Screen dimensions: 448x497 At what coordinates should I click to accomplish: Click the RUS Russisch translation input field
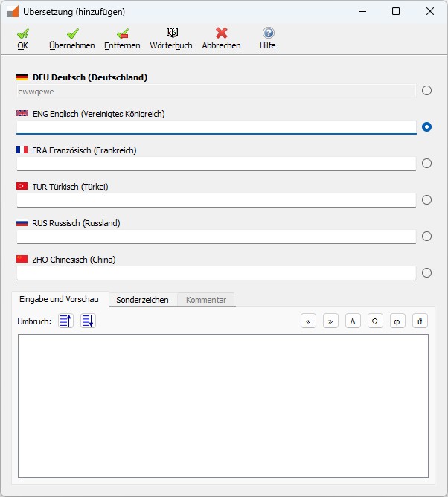(x=216, y=237)
